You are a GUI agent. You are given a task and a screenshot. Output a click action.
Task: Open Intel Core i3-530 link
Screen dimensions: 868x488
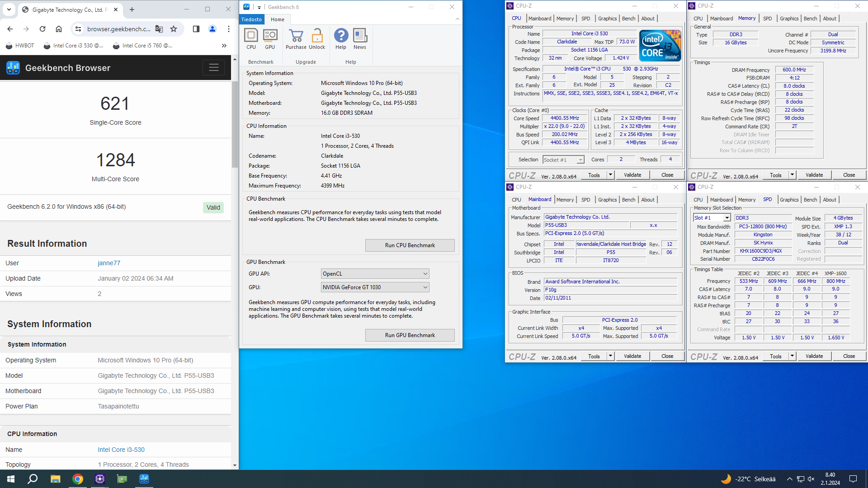(121, 450)
